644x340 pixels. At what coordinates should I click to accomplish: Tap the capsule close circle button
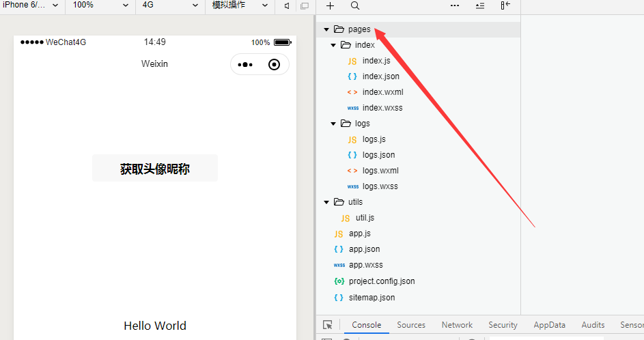coord(274,64)
